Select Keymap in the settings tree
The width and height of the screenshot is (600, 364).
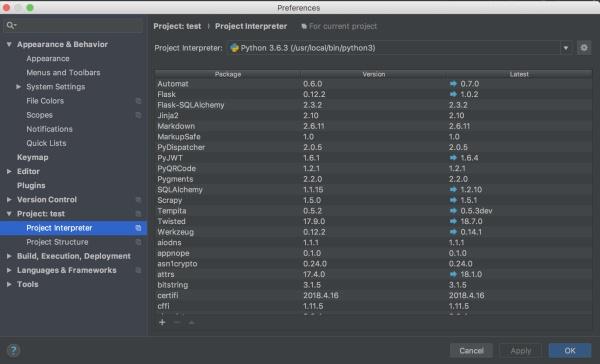[x=33, y=157]
